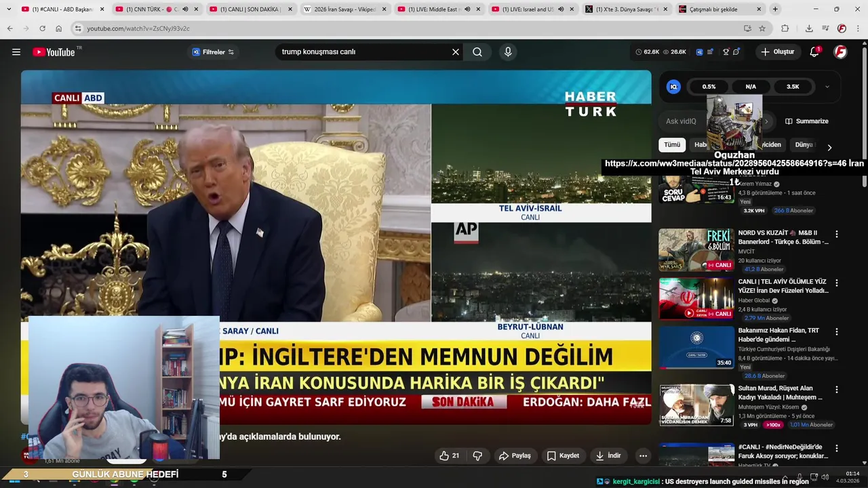This screenshot has height=488, width=868.
Task: Click the address bar URL
Action: coord(138,28)
